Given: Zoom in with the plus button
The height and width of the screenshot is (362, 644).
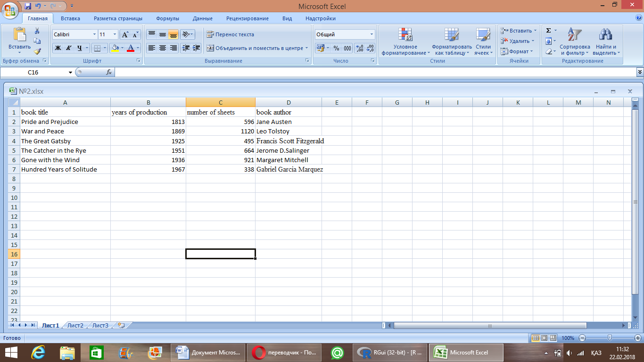Looking at the screenshot, I should click(638, 338).
